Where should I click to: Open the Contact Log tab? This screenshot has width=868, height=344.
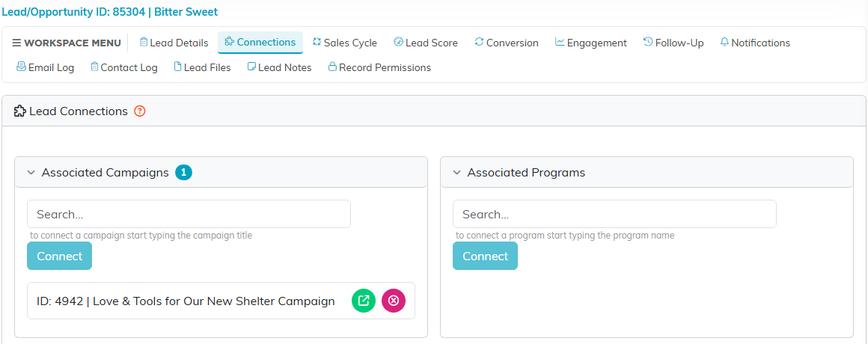[124, 67]
